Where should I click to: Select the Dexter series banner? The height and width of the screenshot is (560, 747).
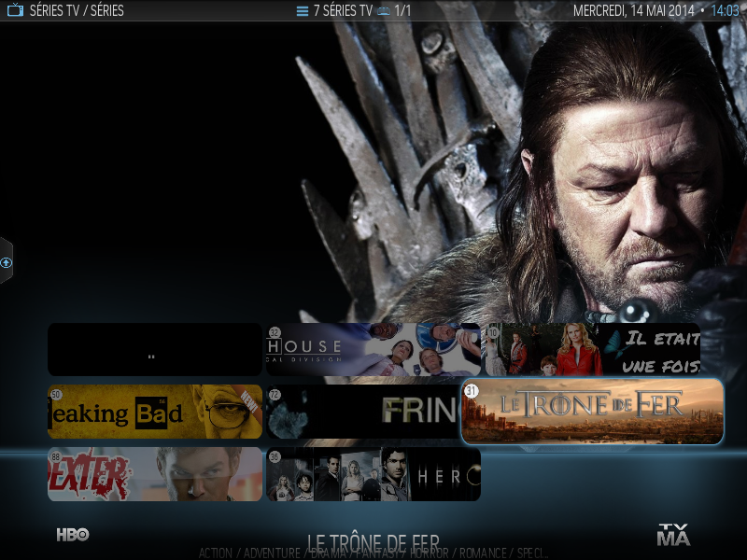pyautogui.click(x=155, y=474)
